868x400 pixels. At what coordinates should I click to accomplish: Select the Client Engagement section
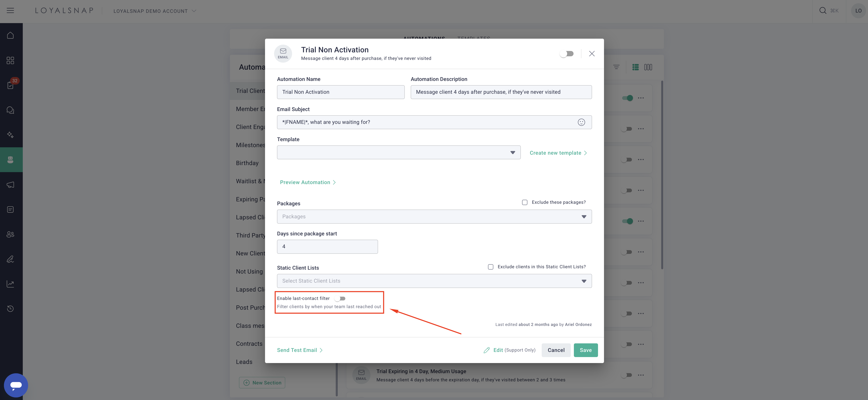250,127
